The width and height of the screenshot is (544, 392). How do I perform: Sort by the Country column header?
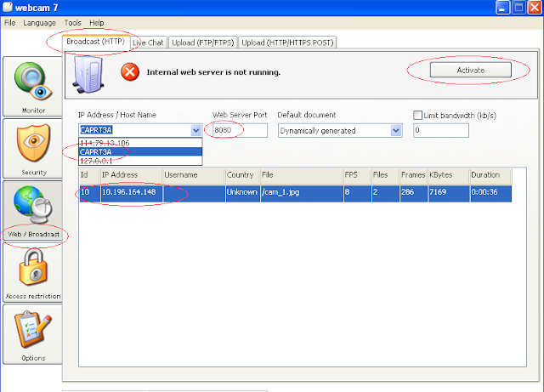pos(242,175)
